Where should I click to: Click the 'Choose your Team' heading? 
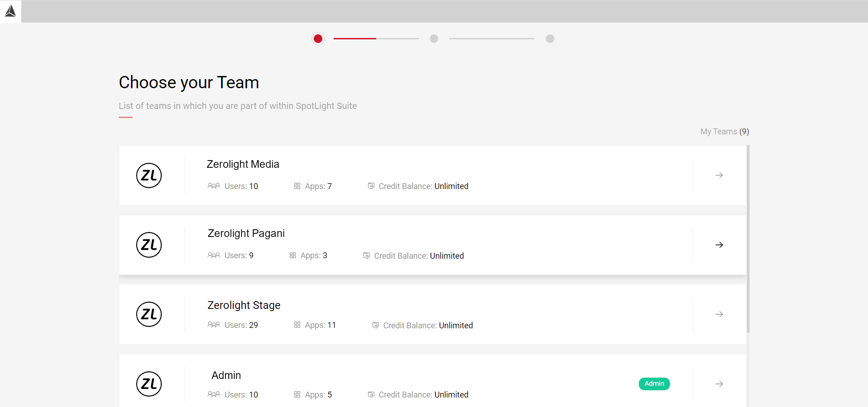pos(189,83)
